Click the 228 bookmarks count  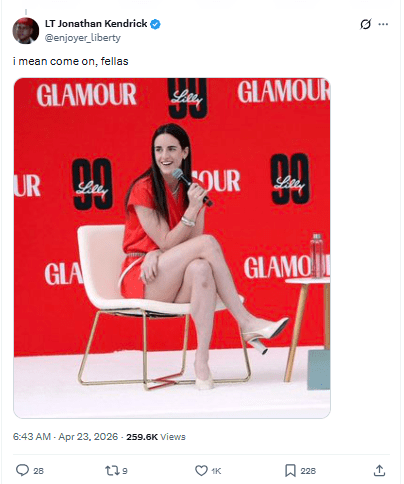coord(308,471)
